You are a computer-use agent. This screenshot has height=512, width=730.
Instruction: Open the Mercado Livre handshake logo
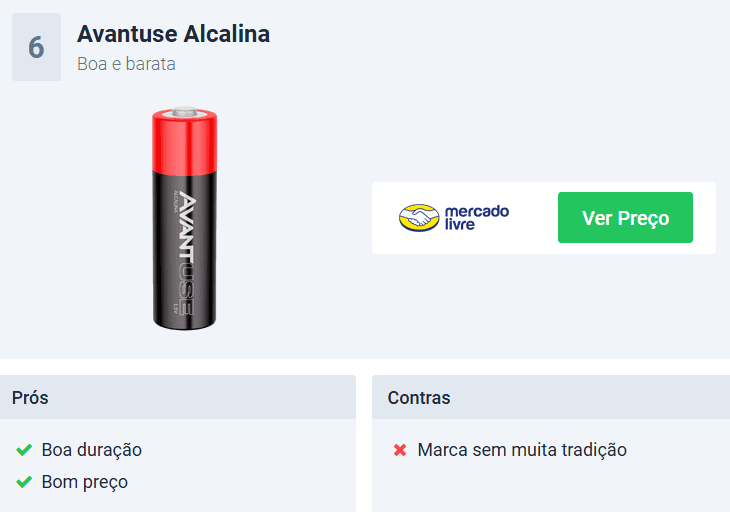pyautogui.click(x=419, y=217)
